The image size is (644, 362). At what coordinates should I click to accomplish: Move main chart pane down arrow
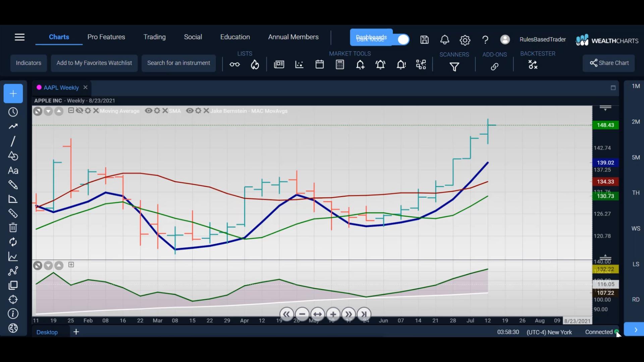[x=48, y=111]
